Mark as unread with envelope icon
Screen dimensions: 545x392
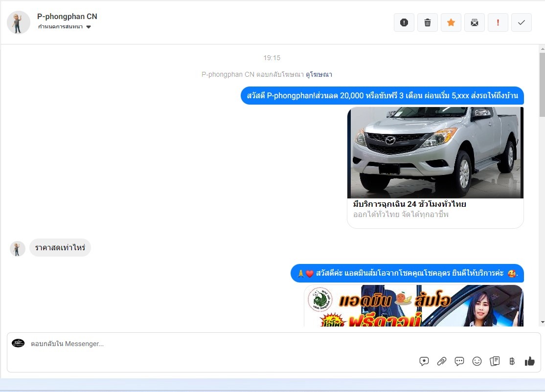click(x=475, y=22)
